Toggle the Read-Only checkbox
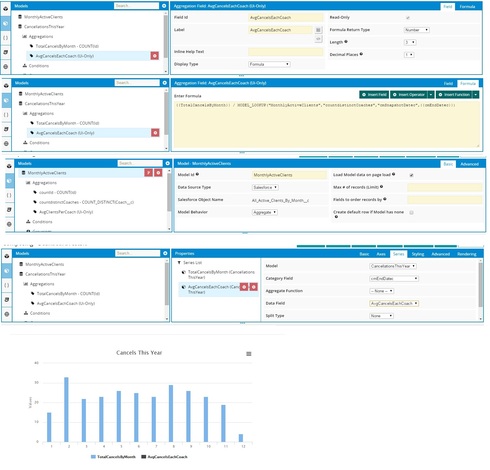Screen dimensions: 490x470 (408, 18)
